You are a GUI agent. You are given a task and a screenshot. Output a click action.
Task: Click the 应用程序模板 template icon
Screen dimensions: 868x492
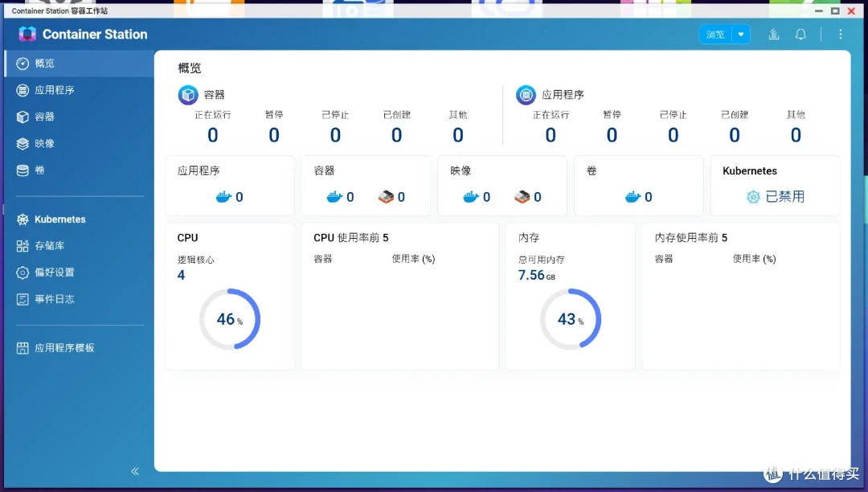23,348
